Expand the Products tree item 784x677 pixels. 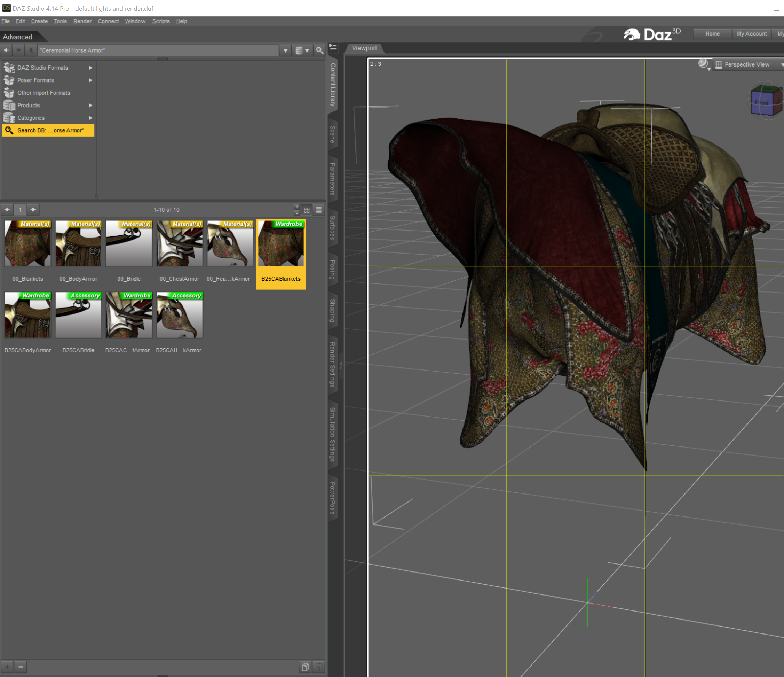pyautogui.click(x=90, y=105)
